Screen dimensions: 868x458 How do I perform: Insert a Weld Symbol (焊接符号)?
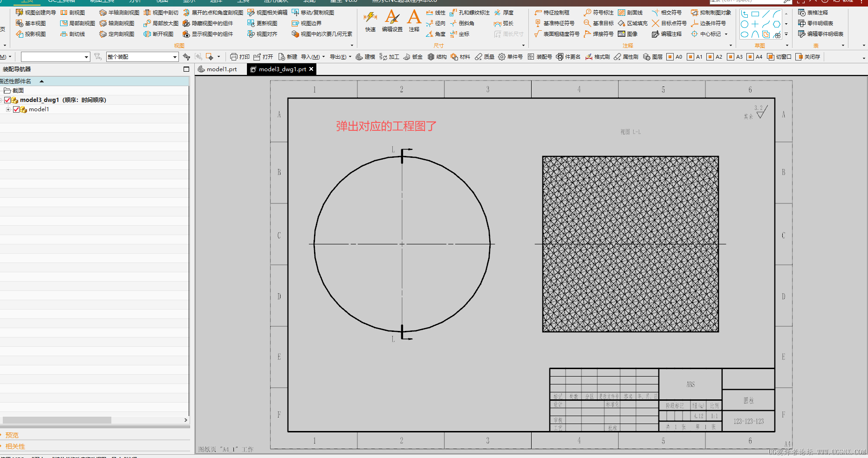pyautogui.click(x=599, y=34)
